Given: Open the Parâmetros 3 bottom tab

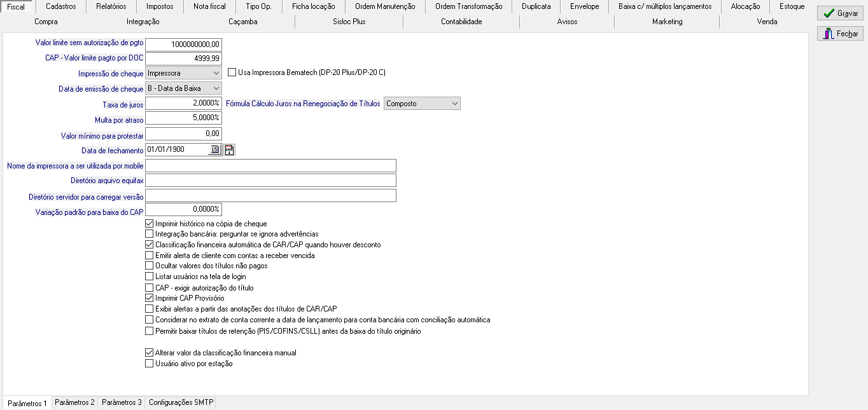Looking at the screenshot, I should click(x=122, y=402).
